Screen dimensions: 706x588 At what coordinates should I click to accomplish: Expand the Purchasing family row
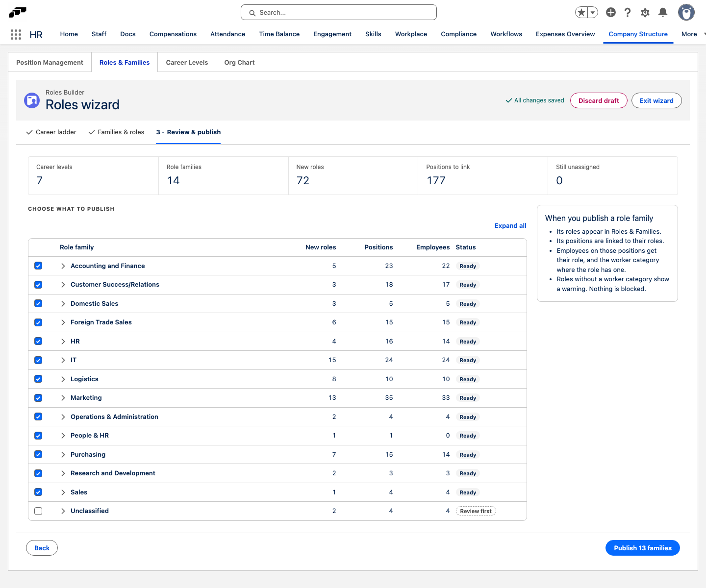coord(63,455)
